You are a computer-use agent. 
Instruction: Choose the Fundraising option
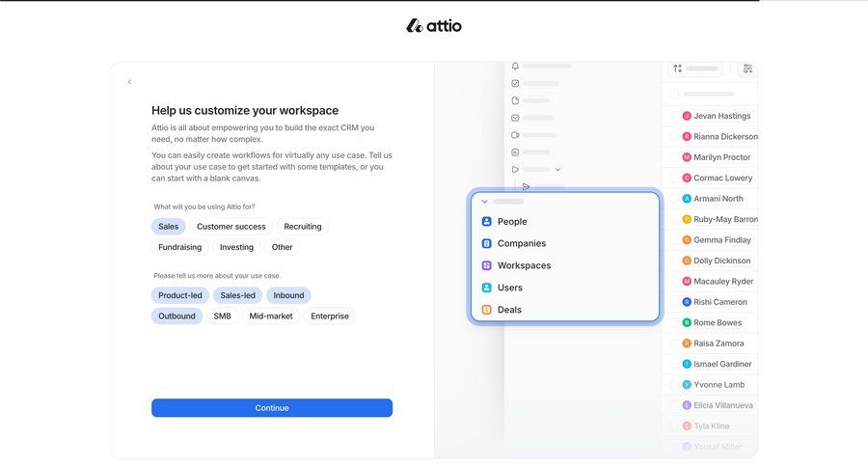pyautogui.click(x=179, y=247)
